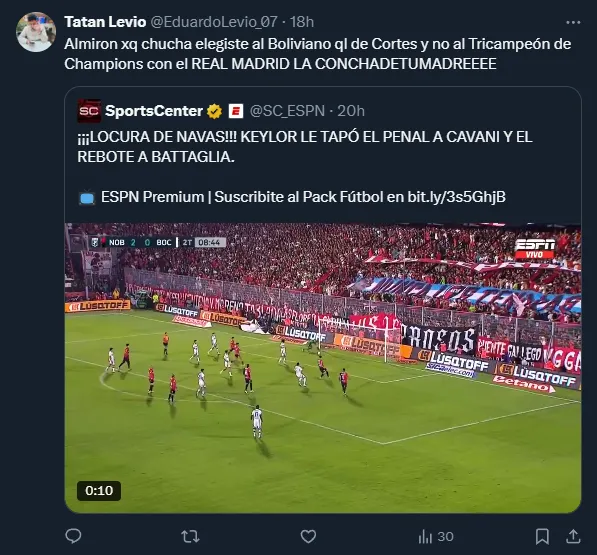
Task: Click the gold verified badge
Action: point(214,111)
